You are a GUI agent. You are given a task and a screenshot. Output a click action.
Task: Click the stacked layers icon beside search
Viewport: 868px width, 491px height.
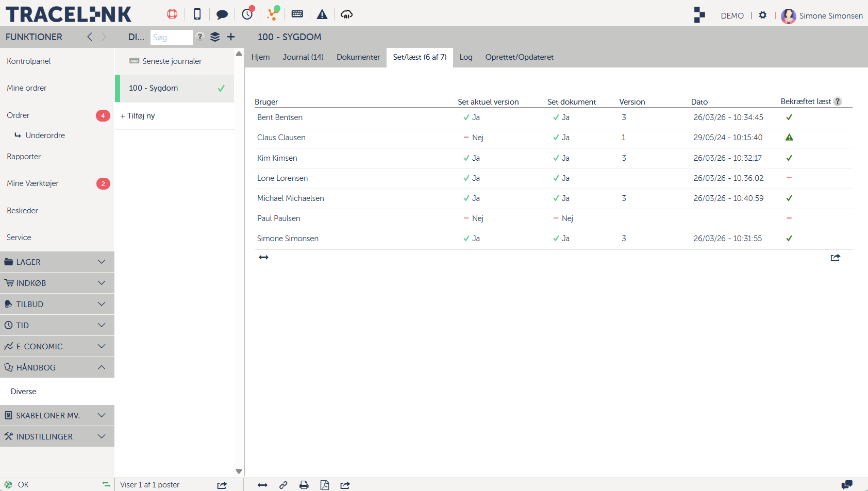pyautogui.click(x=215, y=37)
